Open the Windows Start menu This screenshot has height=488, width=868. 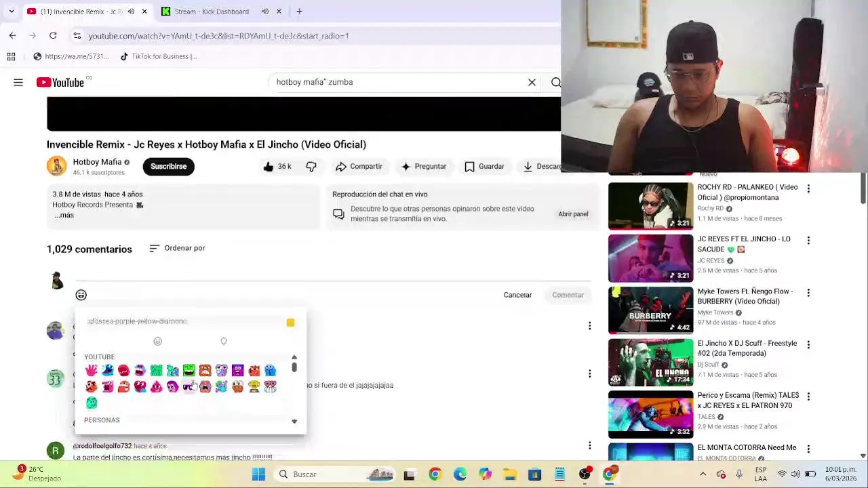(258, 474)
